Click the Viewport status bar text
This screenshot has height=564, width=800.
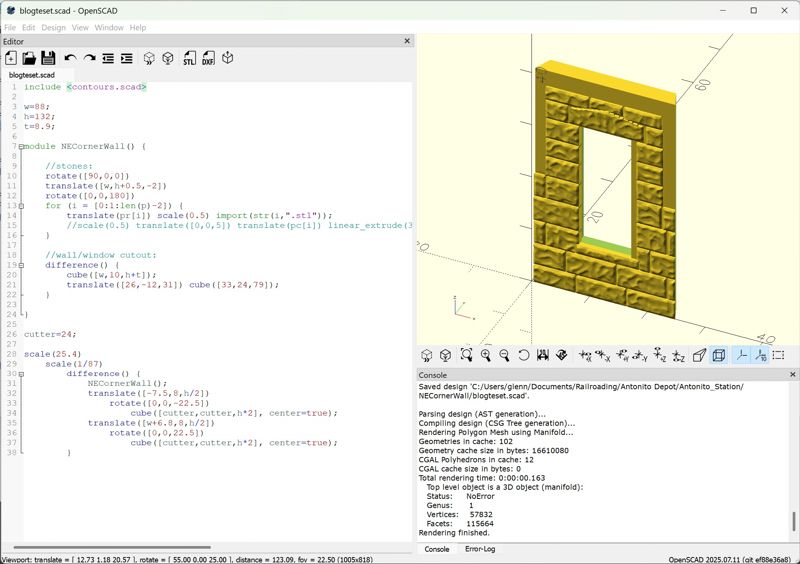187,560
